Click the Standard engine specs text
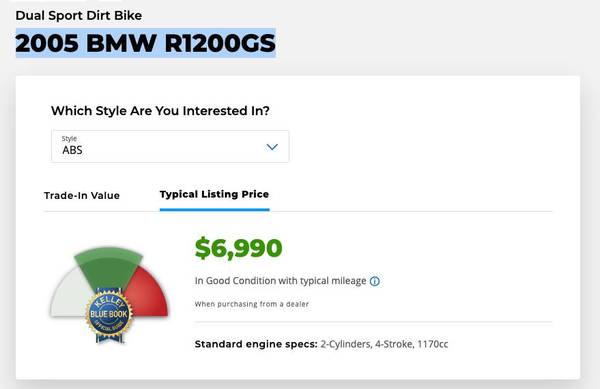This screenshot has height=389, width=600. pos(256,344)
